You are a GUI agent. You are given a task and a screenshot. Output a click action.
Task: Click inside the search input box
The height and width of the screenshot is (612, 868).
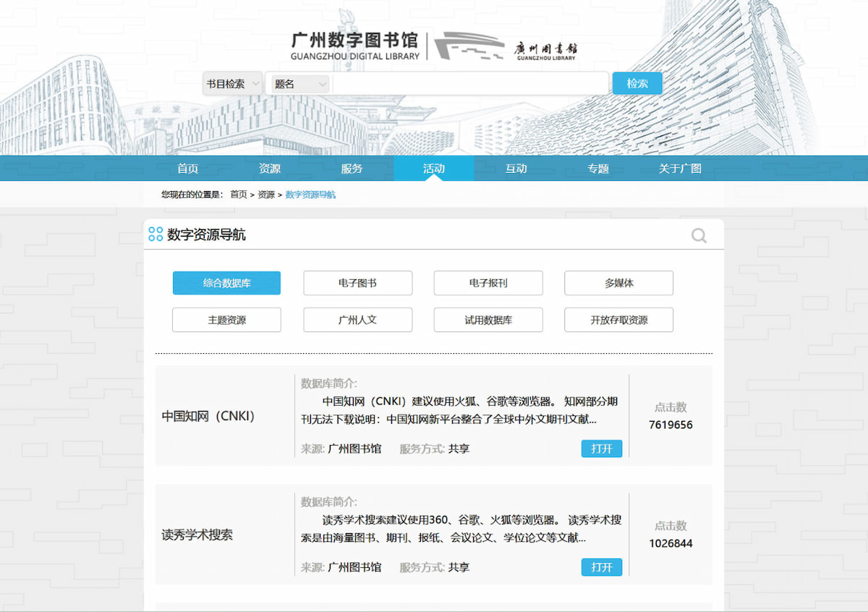tap(470, 83)
